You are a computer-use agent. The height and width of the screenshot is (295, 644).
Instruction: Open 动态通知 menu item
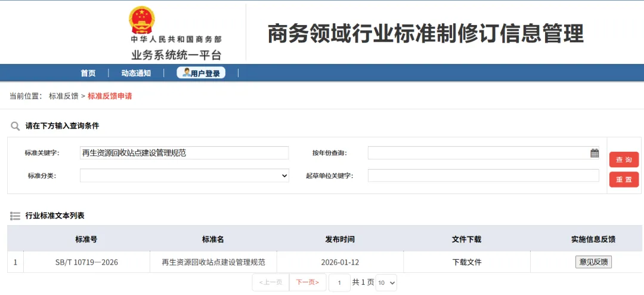tap(136, 73)
